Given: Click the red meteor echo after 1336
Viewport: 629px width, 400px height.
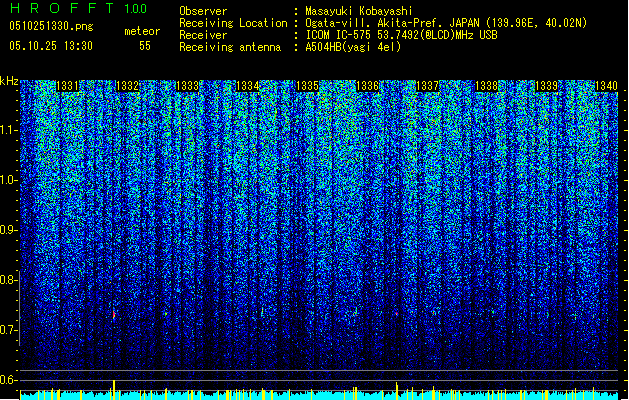Looking at the screenshot, I should coord(396,313).
